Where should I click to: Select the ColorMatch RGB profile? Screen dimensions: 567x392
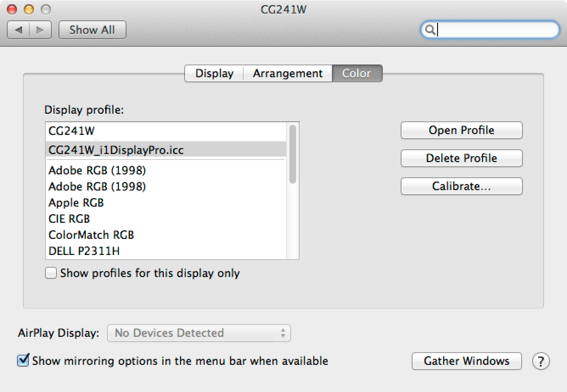(x=166, y=235)
